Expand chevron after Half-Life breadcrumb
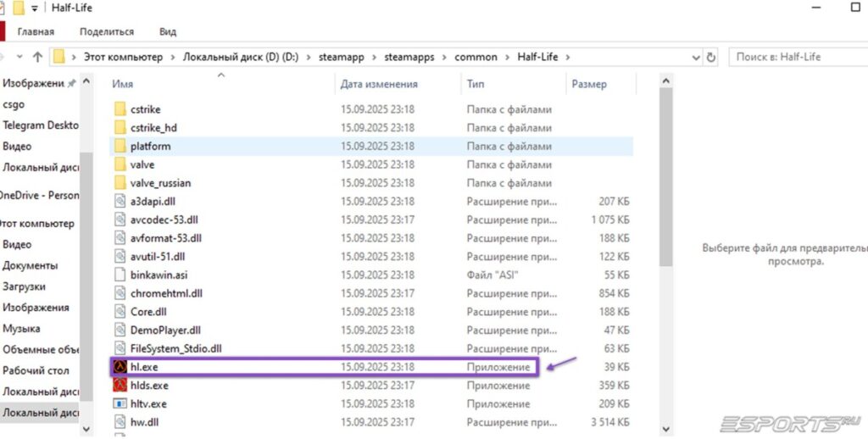Image resolution: width=868 pixels, height=439 pixels. [568, 57]
